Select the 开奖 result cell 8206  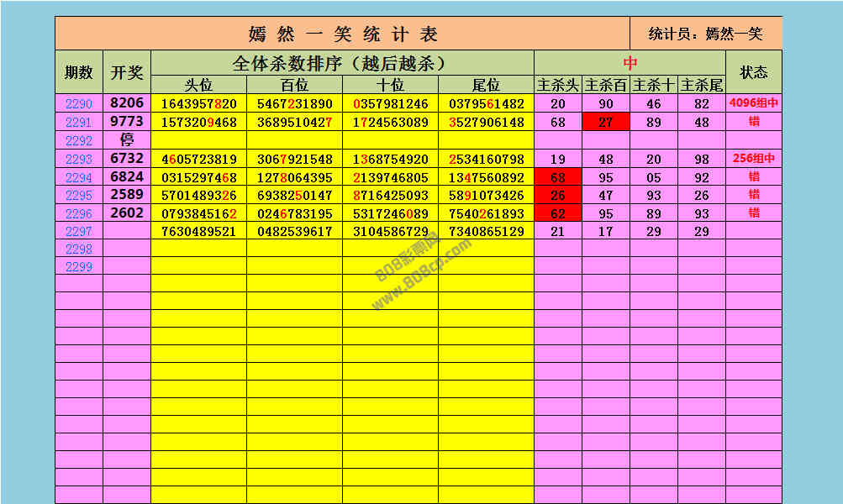[x=127, y=103]
